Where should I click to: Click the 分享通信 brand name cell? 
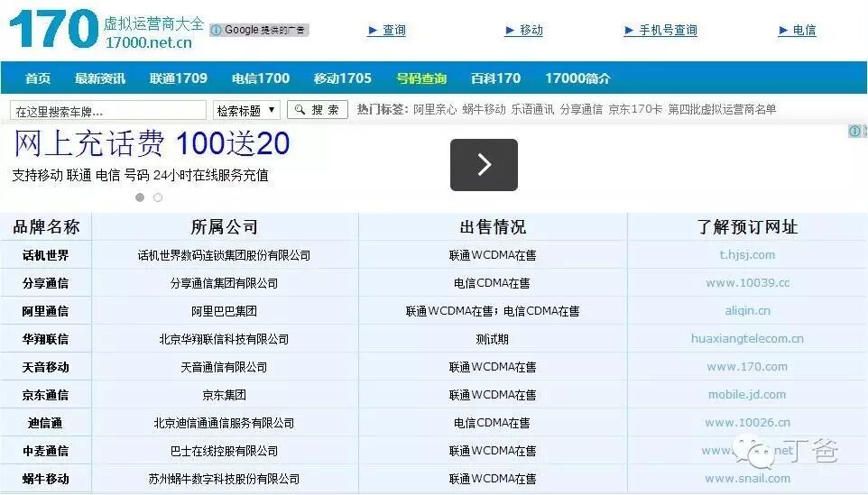[x=45, y=283]
